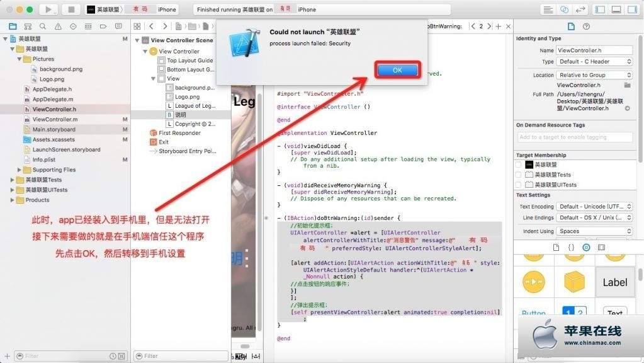
Task: Collapse the Pictures folder
Action: pos(20,59)
